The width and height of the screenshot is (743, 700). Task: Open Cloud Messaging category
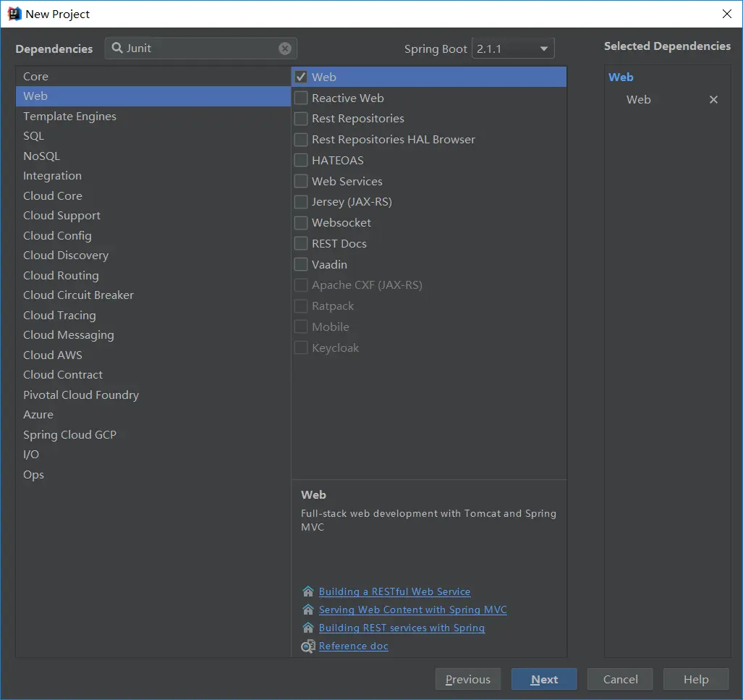coord(153,335)
